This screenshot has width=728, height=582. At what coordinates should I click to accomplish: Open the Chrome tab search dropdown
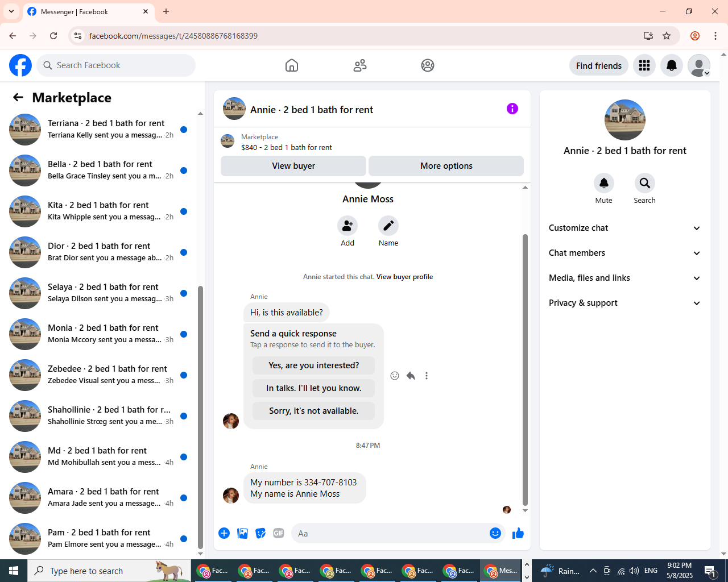click(x=11, y=11)
